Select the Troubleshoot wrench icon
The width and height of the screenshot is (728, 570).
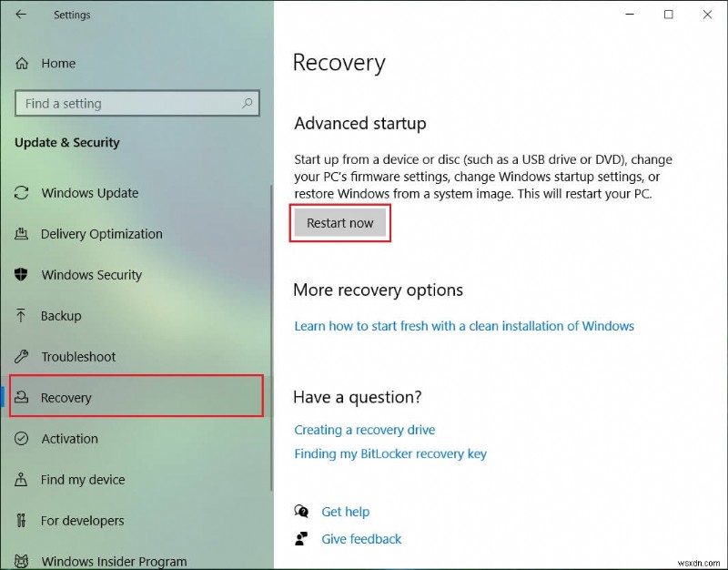click(23, 357)
